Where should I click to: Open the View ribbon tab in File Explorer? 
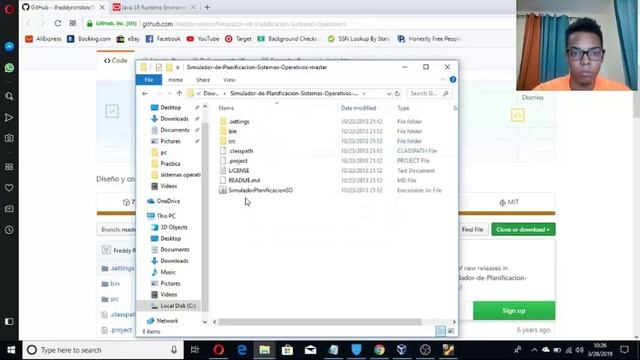[x=229, y=80]
